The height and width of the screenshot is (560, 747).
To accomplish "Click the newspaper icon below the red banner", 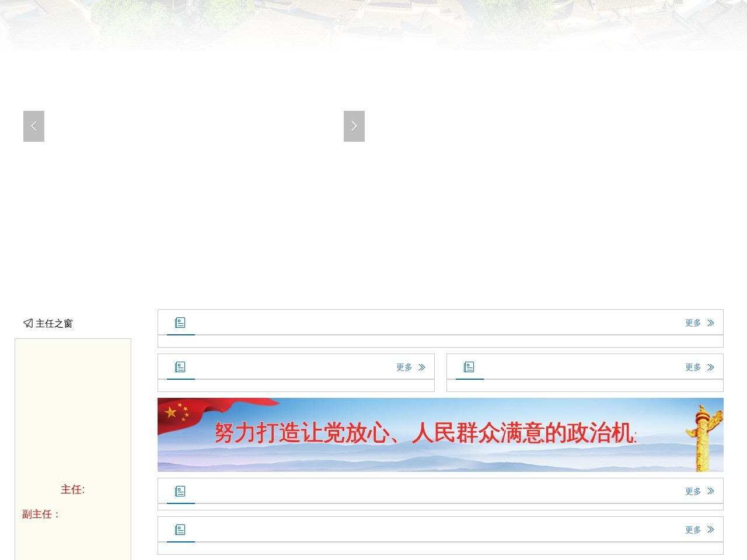I will (180, 491).
